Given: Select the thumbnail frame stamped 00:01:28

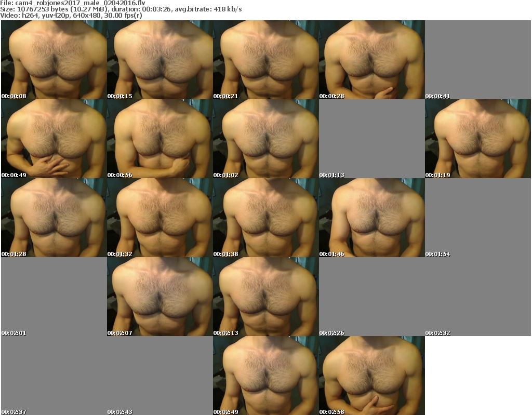Looking at the screenshot, I should click(x=54, y=218).
